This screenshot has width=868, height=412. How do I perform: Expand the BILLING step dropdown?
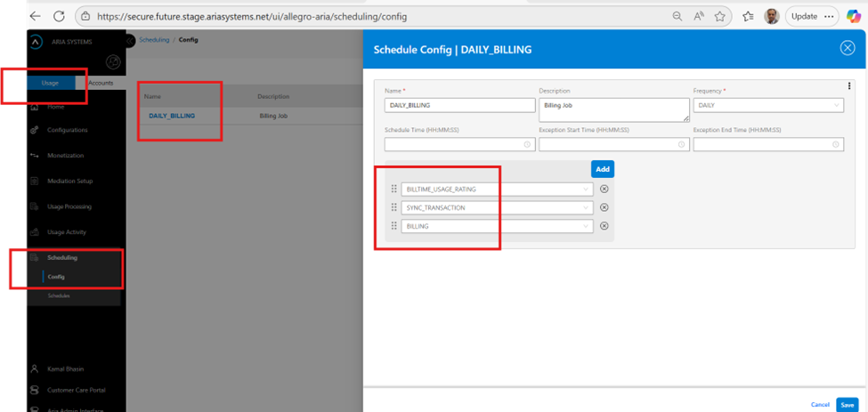585,226
